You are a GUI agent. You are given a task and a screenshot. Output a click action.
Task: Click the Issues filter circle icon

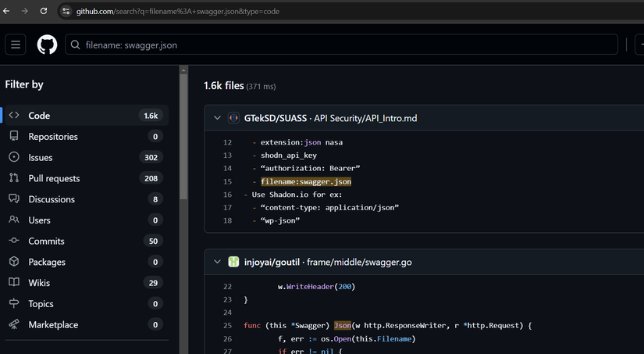14,157
